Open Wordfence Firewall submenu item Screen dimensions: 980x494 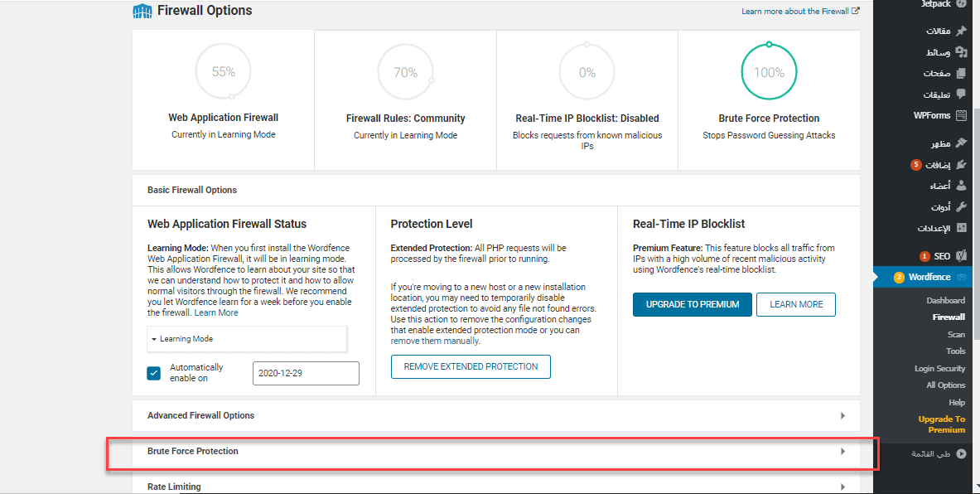pos(949,317)
